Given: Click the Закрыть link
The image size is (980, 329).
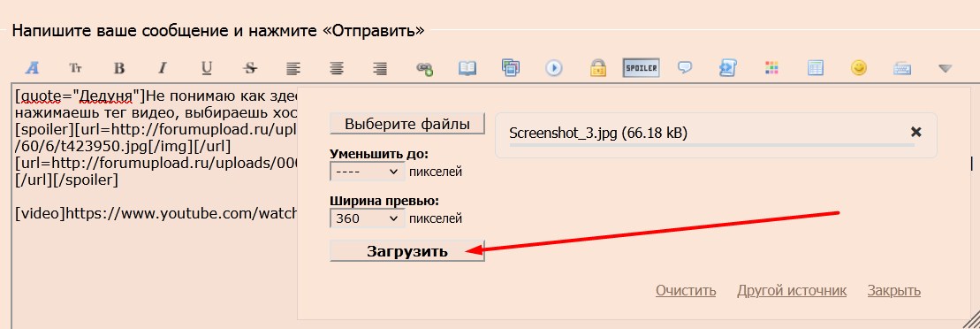Looking at the screenshot, I should (x=893, y=291).
